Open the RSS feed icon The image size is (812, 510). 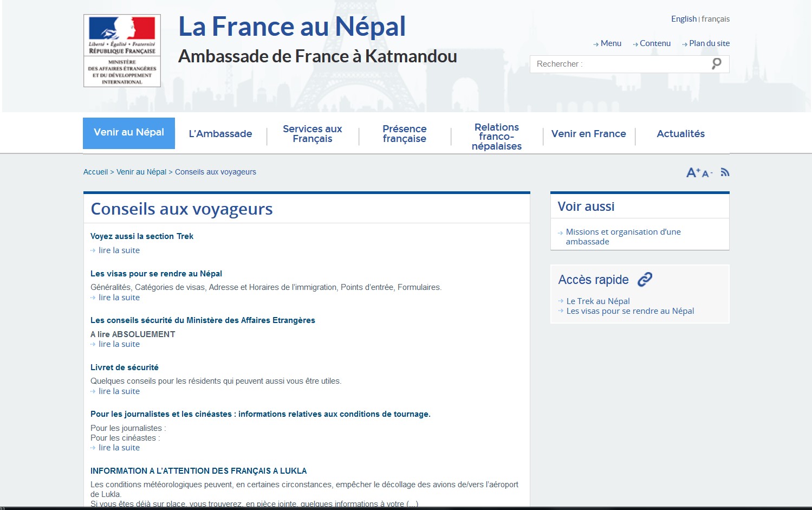(725, 172)
